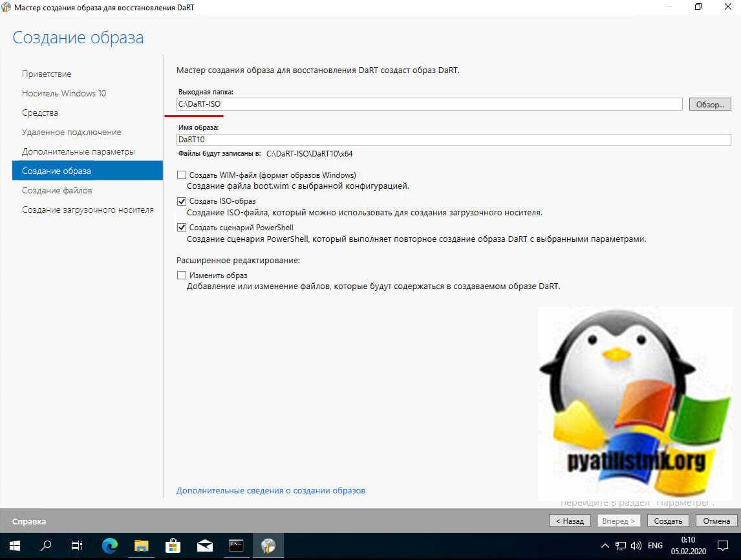Open Task View on the taskbar
The height and width of the screenshot is (560, 741).
(x=77, y=545)
